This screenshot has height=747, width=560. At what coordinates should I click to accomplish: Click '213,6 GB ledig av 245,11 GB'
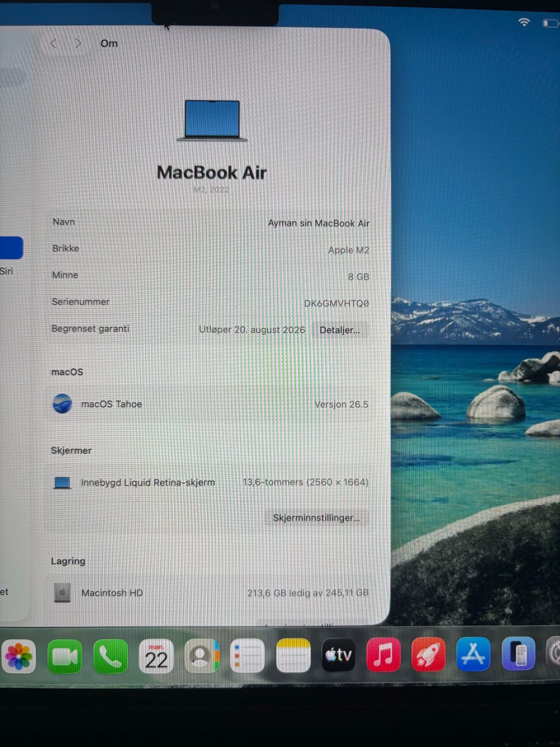click(307, 592)
